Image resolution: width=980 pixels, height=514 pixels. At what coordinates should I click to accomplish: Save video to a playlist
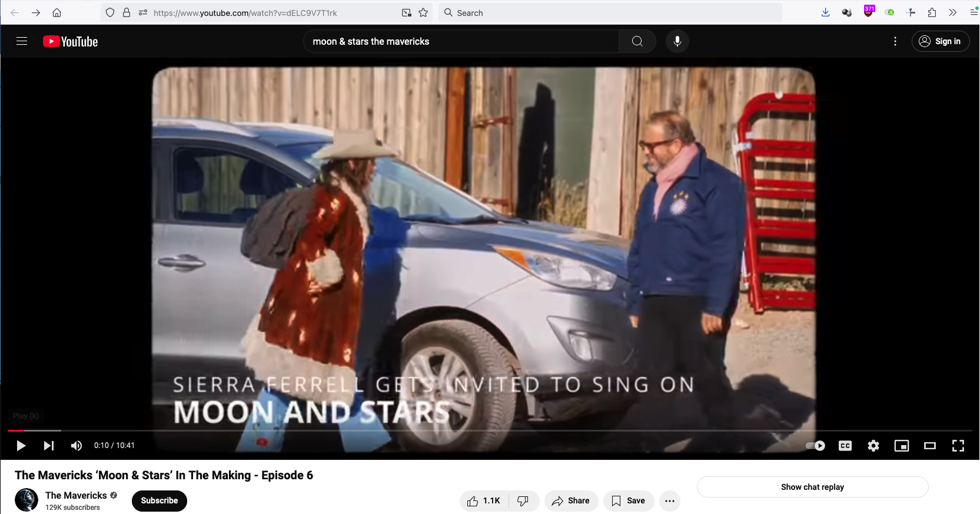point(629,501)
